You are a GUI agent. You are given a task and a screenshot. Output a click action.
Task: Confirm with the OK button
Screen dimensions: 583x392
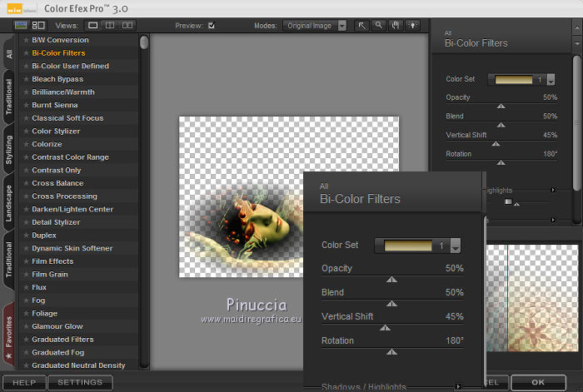pos(538,382)
